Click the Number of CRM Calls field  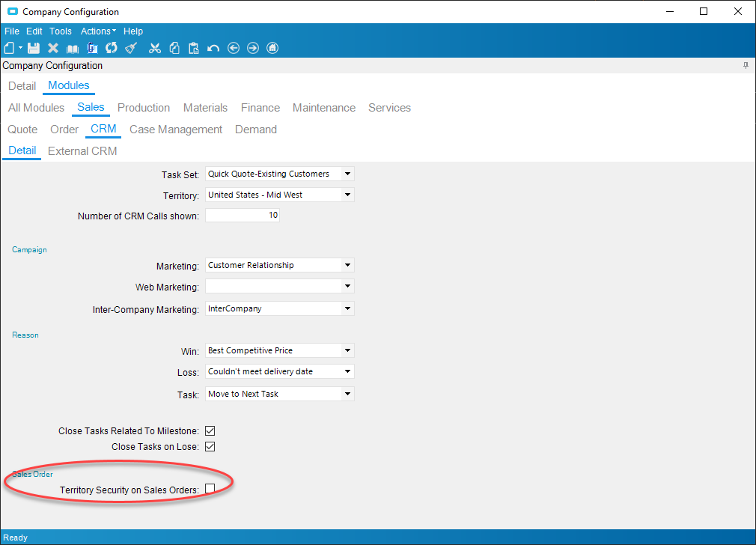point(243,215)
